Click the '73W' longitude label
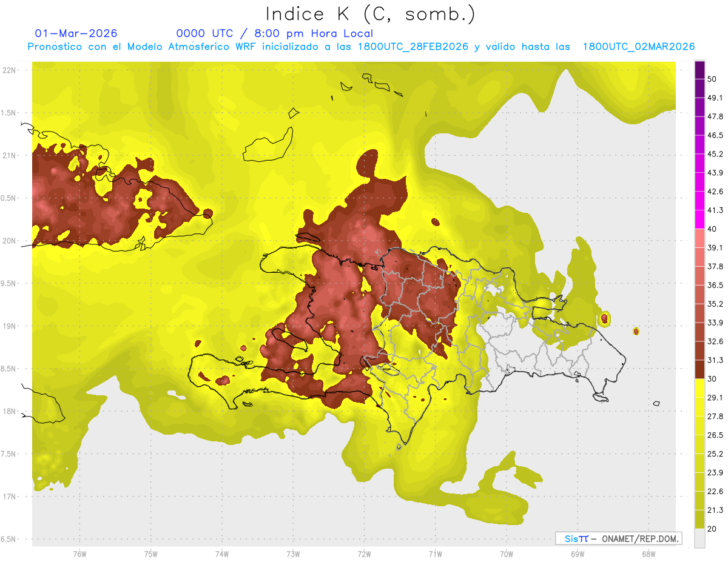728x562 pixels. 293,554
